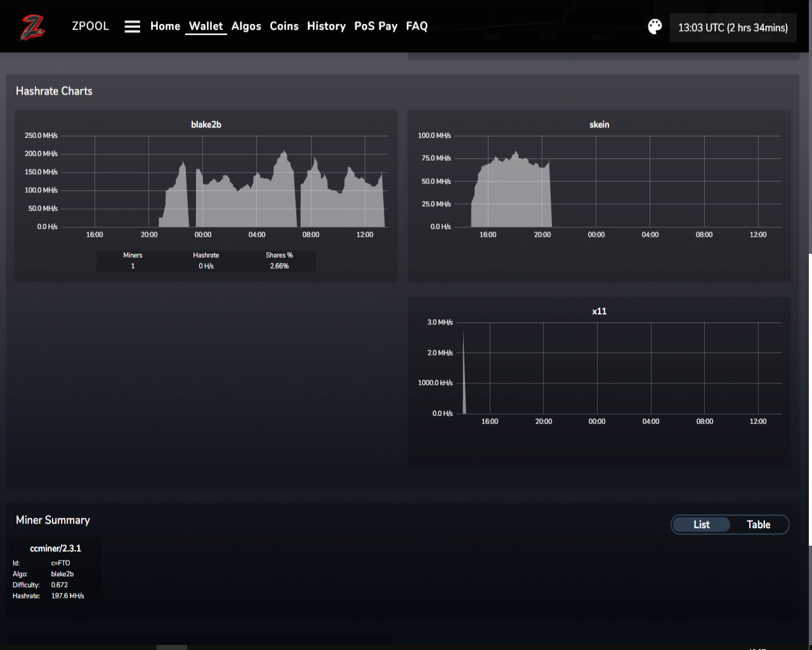
Task: Open the Algos page
Action: pyautogui.click(x=246, y=26)
